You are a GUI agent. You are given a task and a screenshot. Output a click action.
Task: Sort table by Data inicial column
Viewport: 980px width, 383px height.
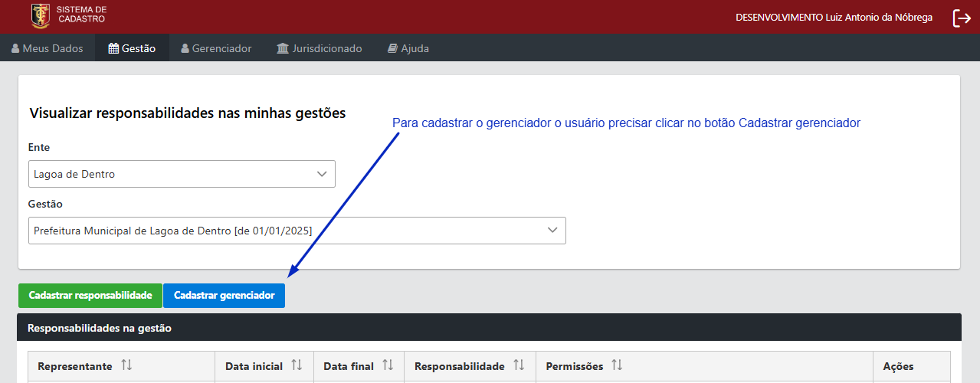point(297,366)
